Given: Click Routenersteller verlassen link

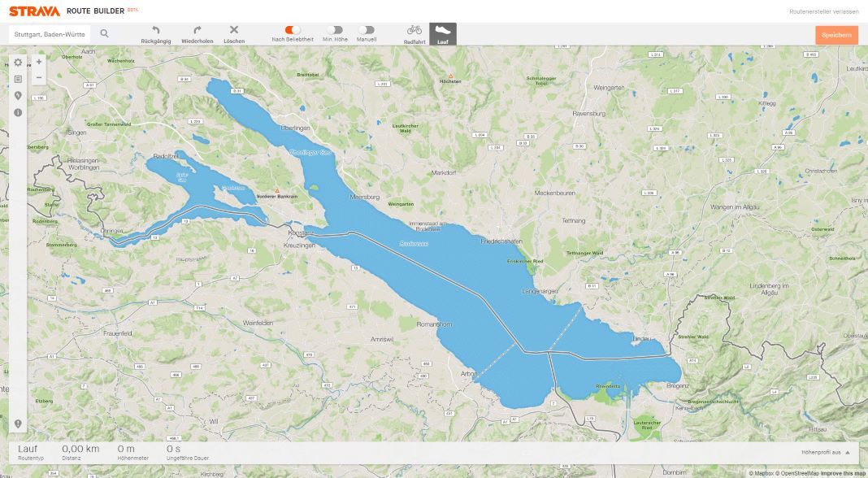Looking at the screenshot, I should click(824, 11).
